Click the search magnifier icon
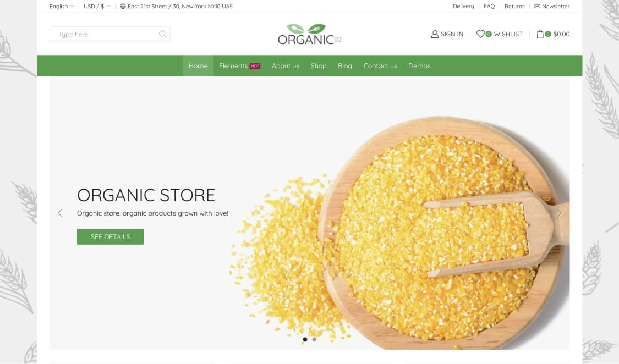Image resolution: width=619 pixels, height=364 pixels. [162, 34]
